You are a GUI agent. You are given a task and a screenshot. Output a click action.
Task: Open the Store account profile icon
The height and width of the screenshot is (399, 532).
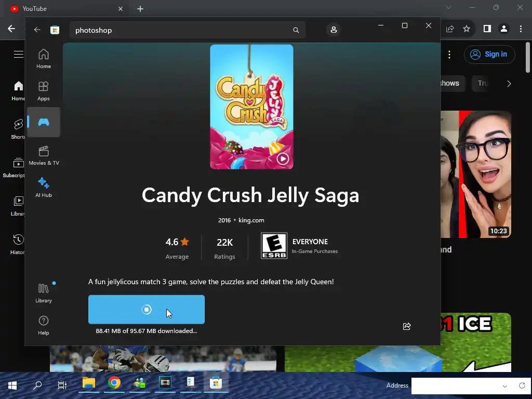pyautogui.click(x=334, y=30)
